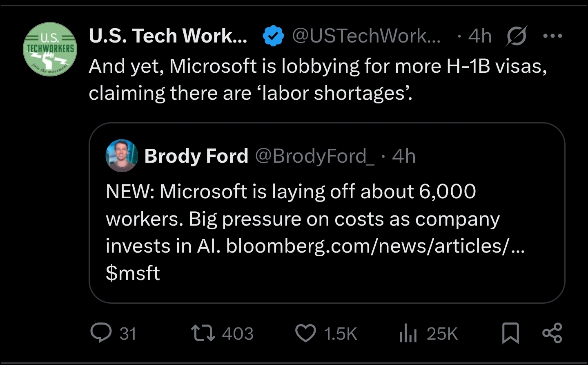
Task: Click the Brody Ford name in quoted tweet
Action: pos(196,156)
